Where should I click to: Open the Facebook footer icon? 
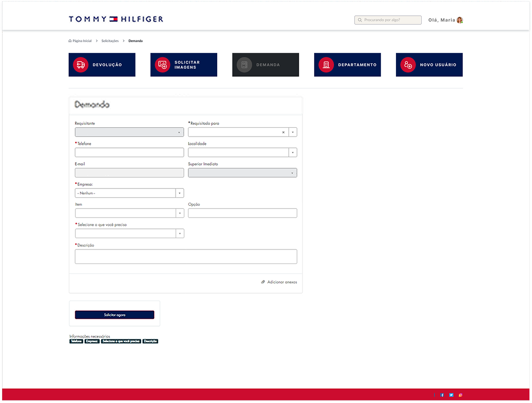442,395
